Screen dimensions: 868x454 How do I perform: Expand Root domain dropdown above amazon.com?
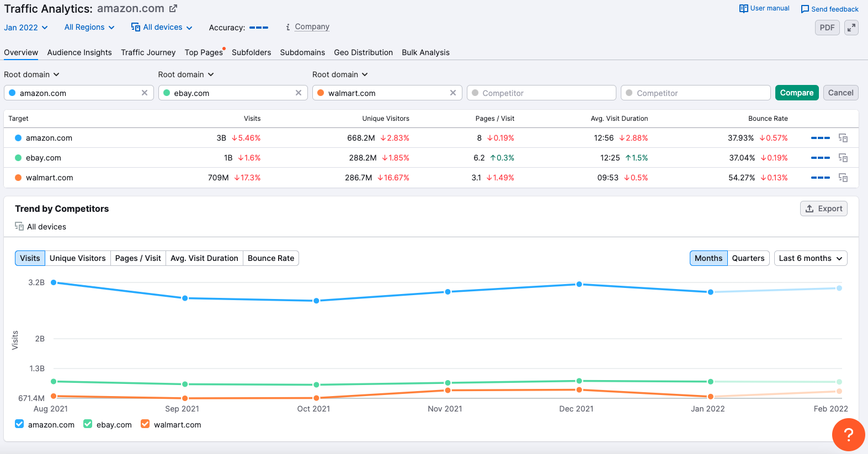tap(31, 74)
